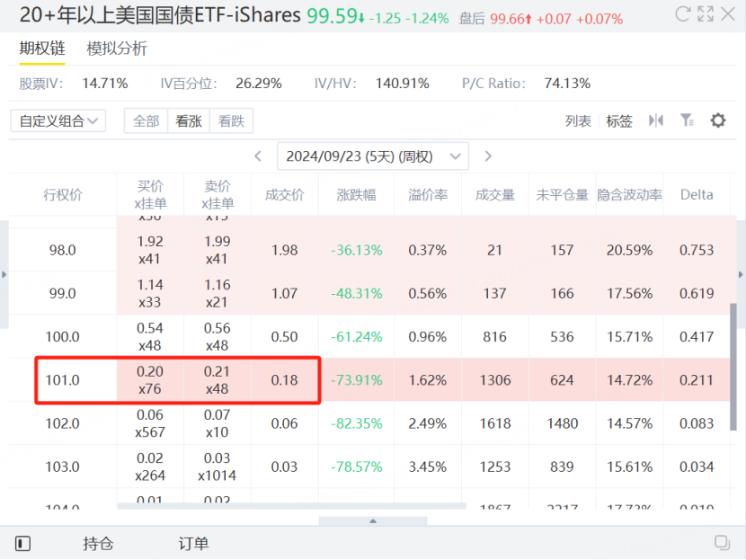
Task: Click ask price 0.21 x48
Action: pos(217,379)
